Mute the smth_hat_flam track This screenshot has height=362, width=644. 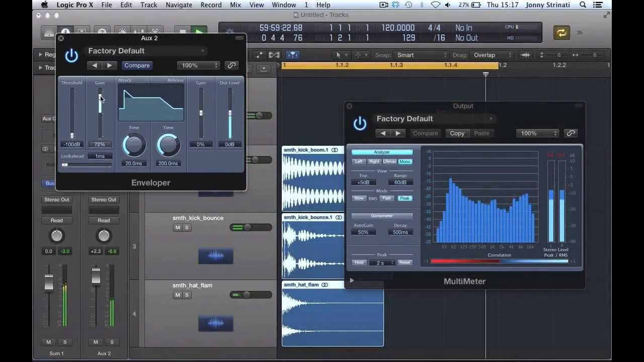click(x=177, y=295)
